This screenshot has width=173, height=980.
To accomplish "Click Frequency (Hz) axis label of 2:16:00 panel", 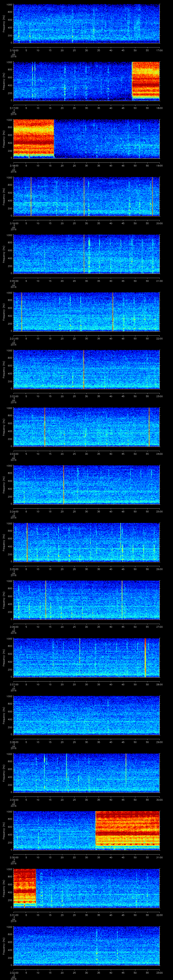I will [x=4, y=24].
